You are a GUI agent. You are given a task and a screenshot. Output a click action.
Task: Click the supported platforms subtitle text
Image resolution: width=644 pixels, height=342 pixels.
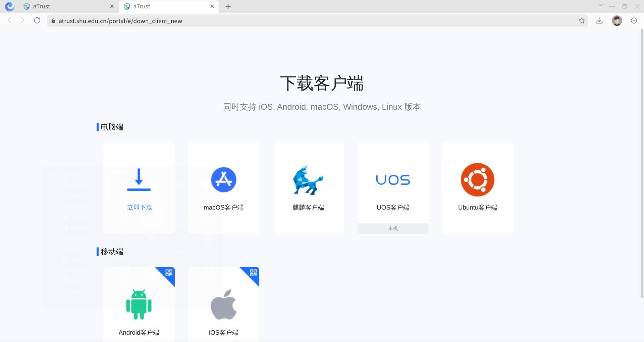coord(322,107)
